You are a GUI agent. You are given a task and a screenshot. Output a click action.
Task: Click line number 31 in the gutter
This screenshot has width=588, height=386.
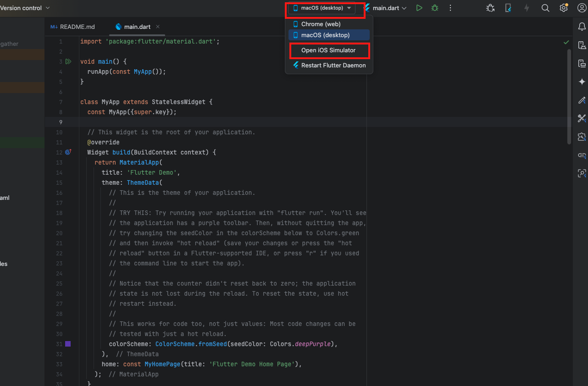click(x=59, y=344)
